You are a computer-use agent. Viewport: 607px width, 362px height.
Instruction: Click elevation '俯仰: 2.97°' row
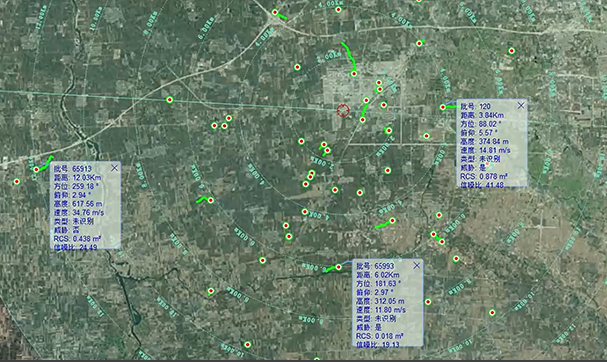tap(375, 292)
